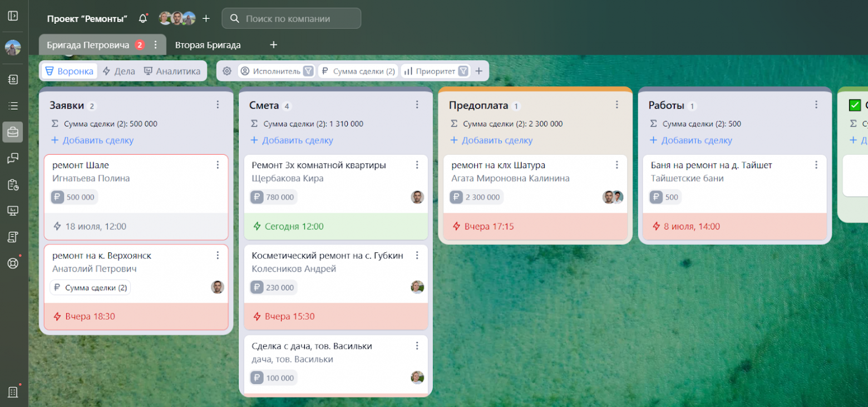Viewport: 868px width, 407px height.
Task: Click the plus icon to add filter field
Action: click(x=479, y=71)
